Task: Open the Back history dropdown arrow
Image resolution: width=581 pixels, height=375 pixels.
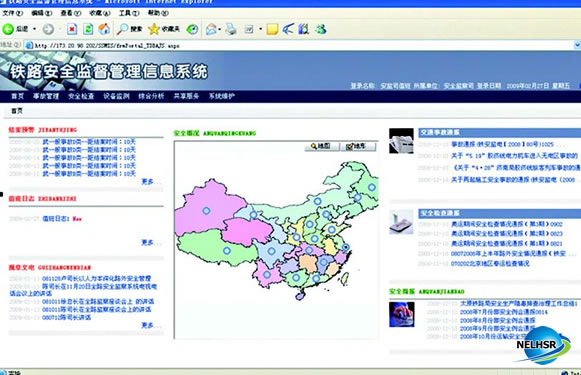Action: coord(34,29)
